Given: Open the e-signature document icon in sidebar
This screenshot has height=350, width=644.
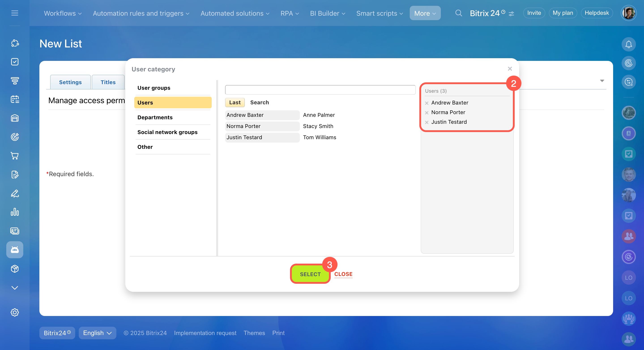Looking at the screenshot, I should [x=15, y=175].
